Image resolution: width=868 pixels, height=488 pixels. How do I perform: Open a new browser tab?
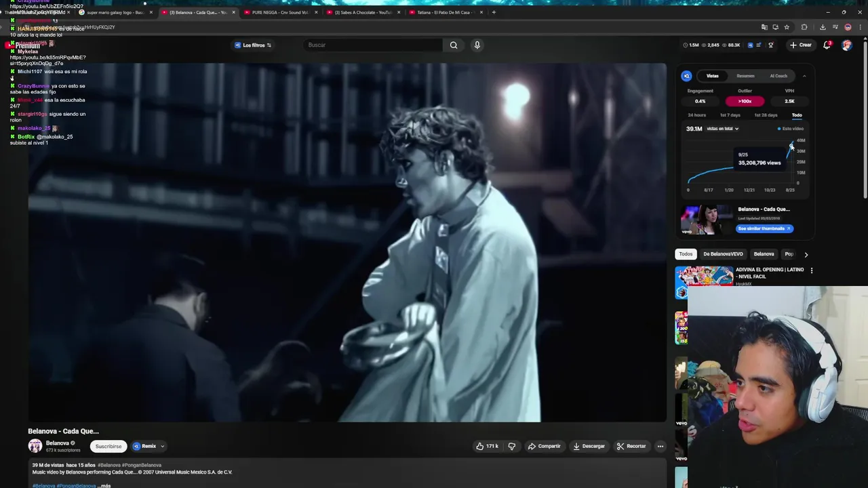coord(494,12)
